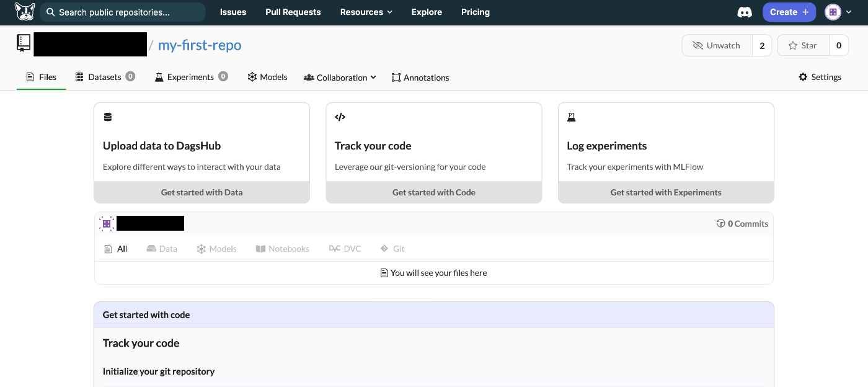Open repository Settings
This screenshot has height=387, width=868.
point(820,77)
